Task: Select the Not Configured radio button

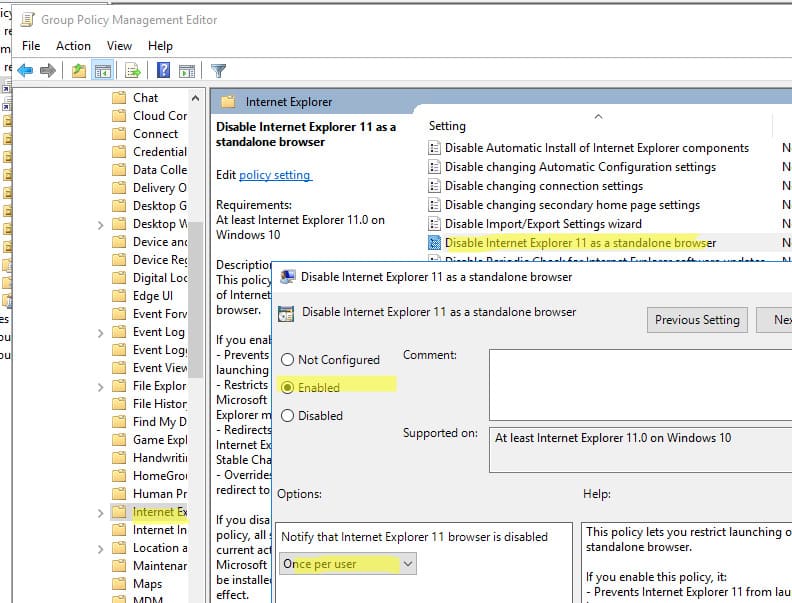Action: [x=287, y=360]
